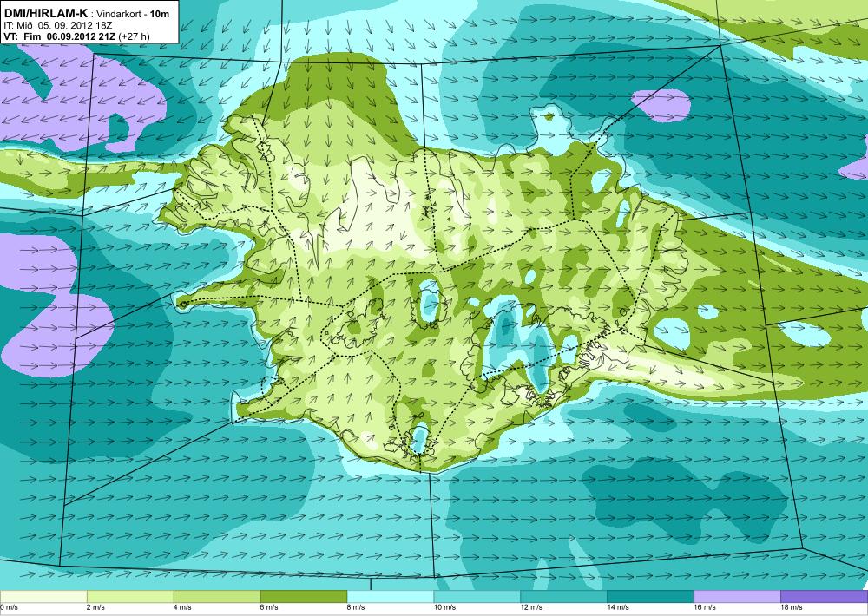Click the legend swatch between 0 and 2 m/s
The height and width of the screenshot is (616, 868).
click(43, 597)
